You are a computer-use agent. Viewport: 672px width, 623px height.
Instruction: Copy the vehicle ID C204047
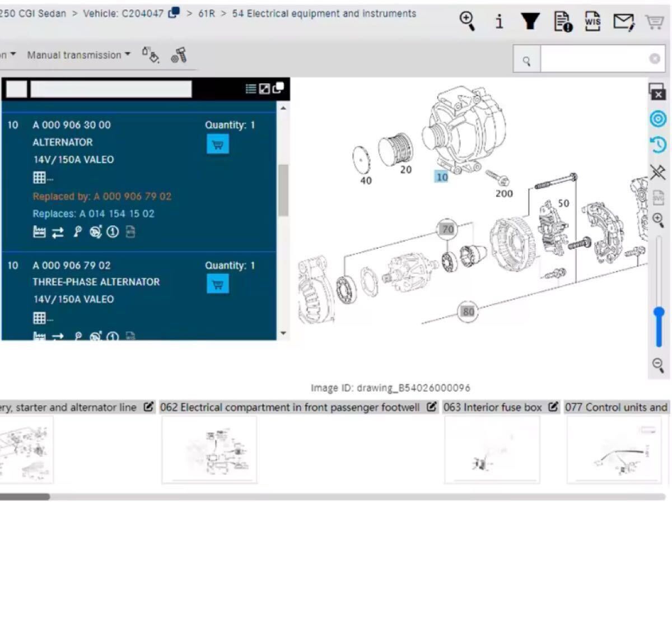click(x=174, y=12)
